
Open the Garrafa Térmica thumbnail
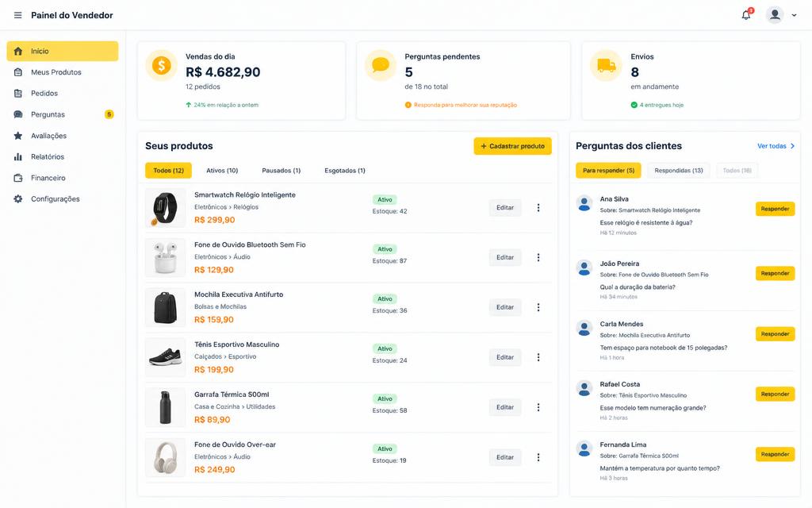click(x=165, y=407)
